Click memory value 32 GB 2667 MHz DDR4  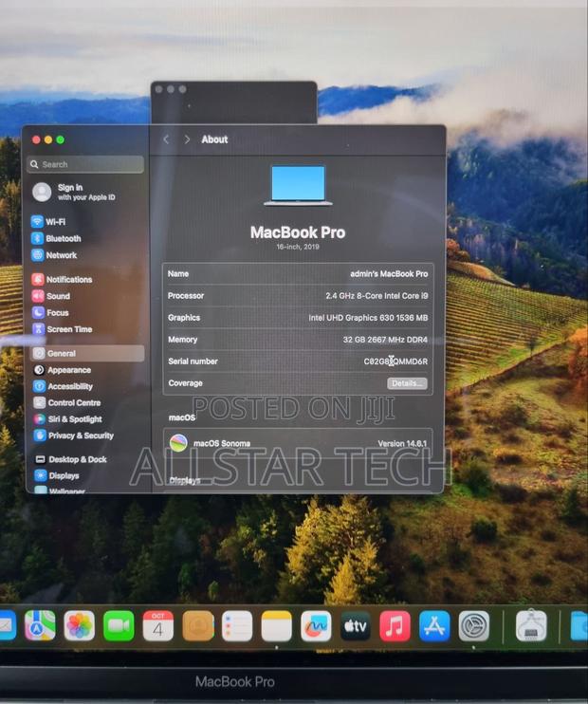pos(385,340)
